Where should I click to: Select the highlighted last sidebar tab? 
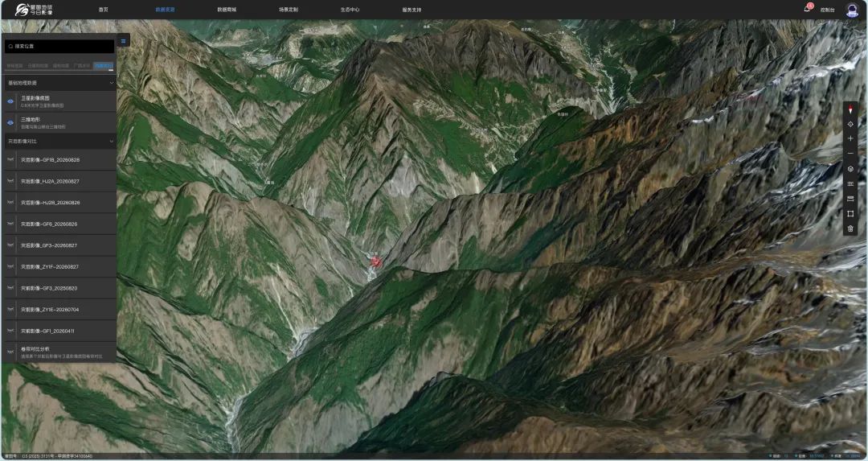(x=104, y=65)
